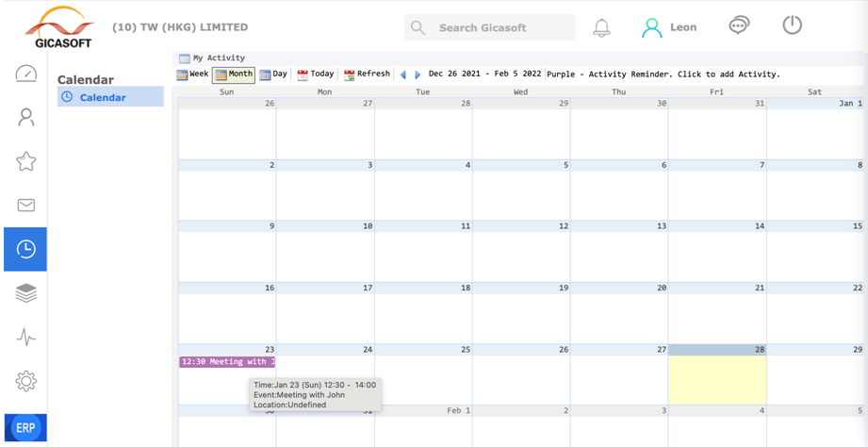Viewport: 868px width, 447px height.
Task: Go to previous month with left arrow
Action: pyautogui.click(x=403, y=74)
